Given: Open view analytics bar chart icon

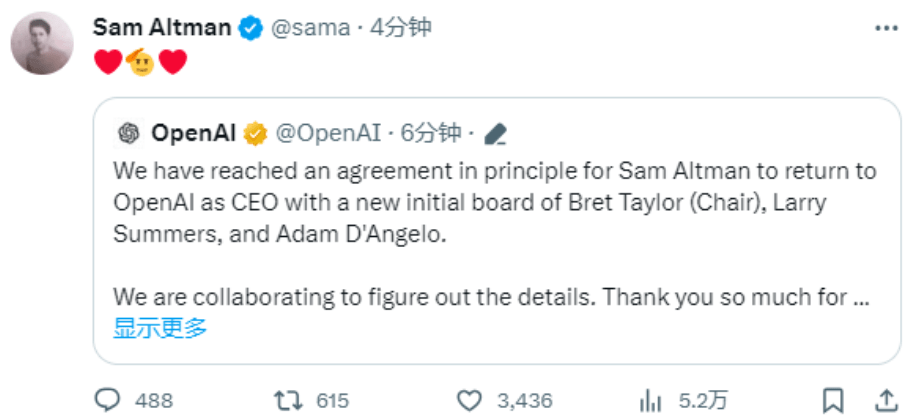Looking at the screenshot, I should coord(652,400).
